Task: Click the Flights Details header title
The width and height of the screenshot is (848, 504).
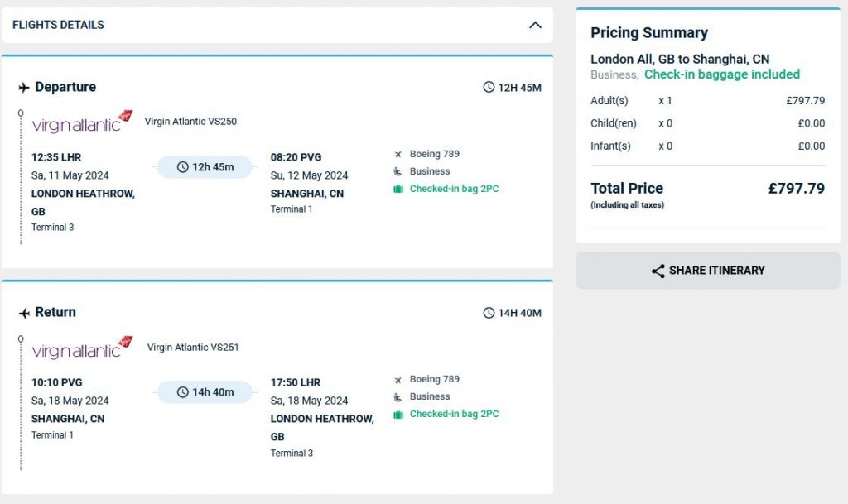Action: click(x=58, y=25)
